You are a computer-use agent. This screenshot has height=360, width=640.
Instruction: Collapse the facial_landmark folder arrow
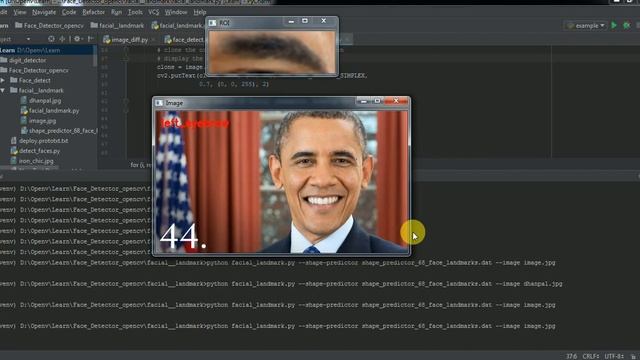3,91
